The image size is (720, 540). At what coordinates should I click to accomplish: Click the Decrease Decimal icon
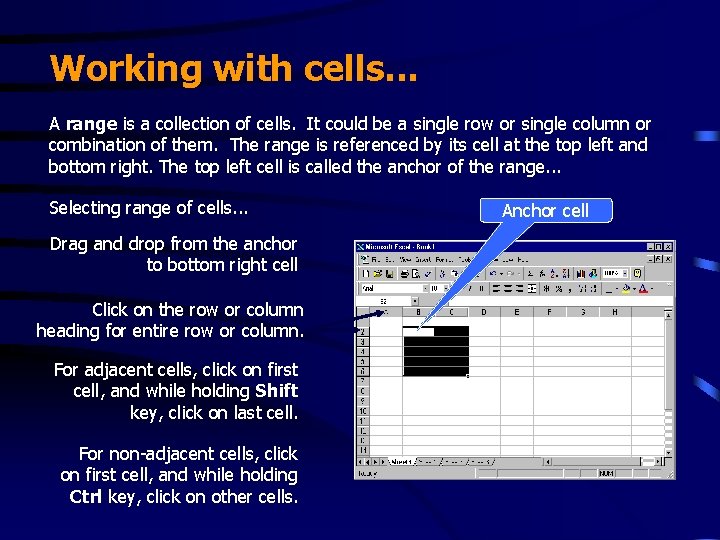593,288
